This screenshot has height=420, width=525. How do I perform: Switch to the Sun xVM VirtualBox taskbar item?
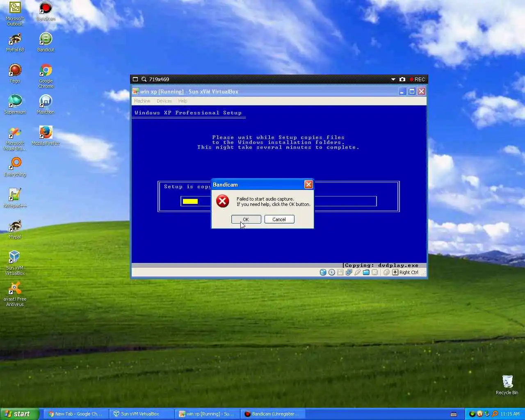141,414
